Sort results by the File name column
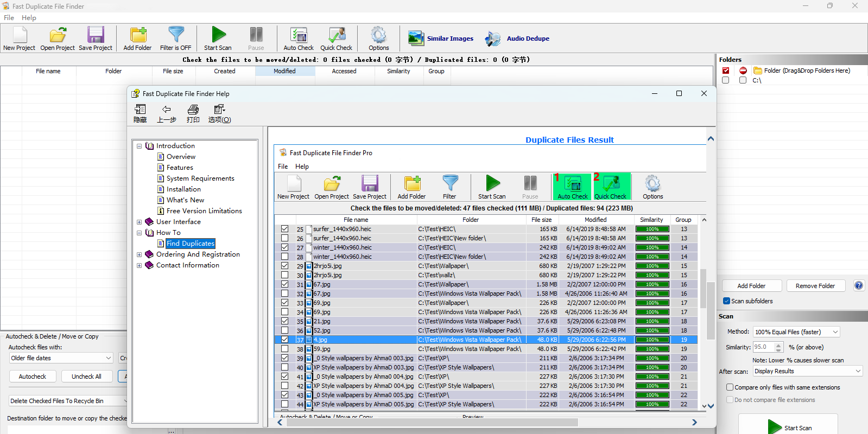868x434 pixels. [x=48, y=71]
